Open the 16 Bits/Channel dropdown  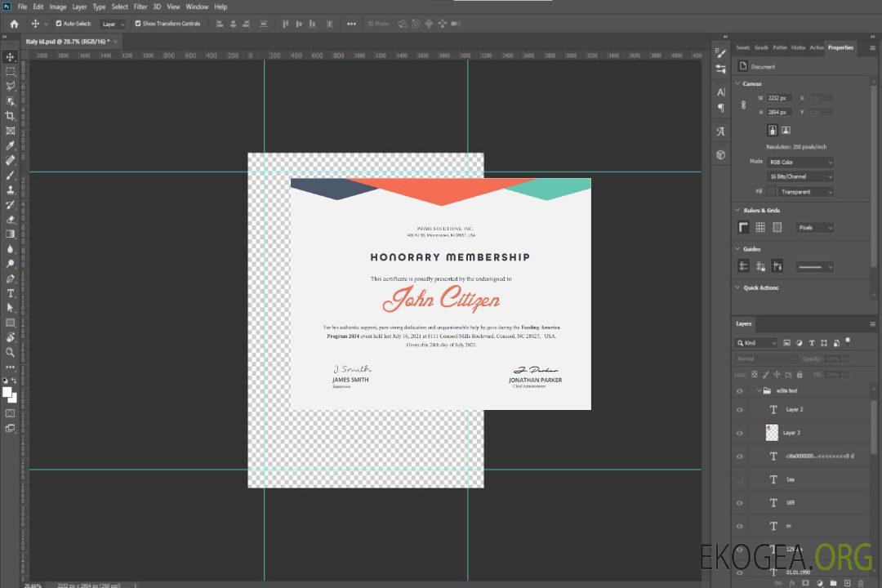[800, 176]
